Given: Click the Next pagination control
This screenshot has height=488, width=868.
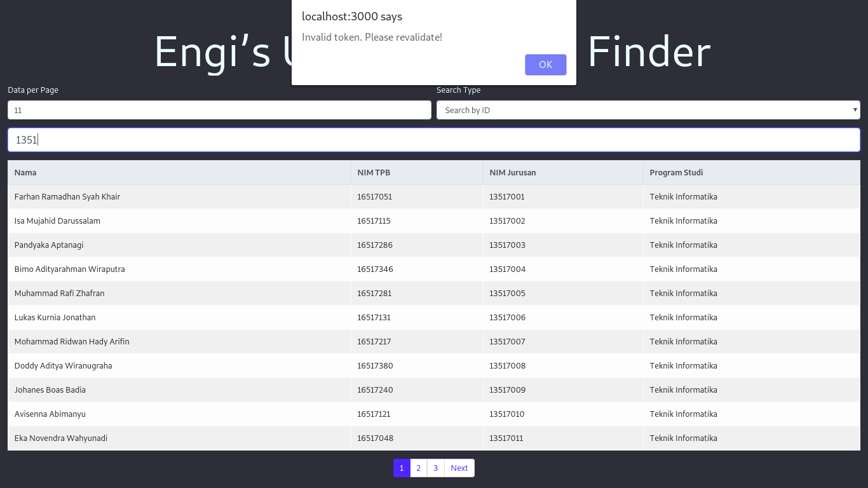Looking at the screenshot, I should (459, 468).
